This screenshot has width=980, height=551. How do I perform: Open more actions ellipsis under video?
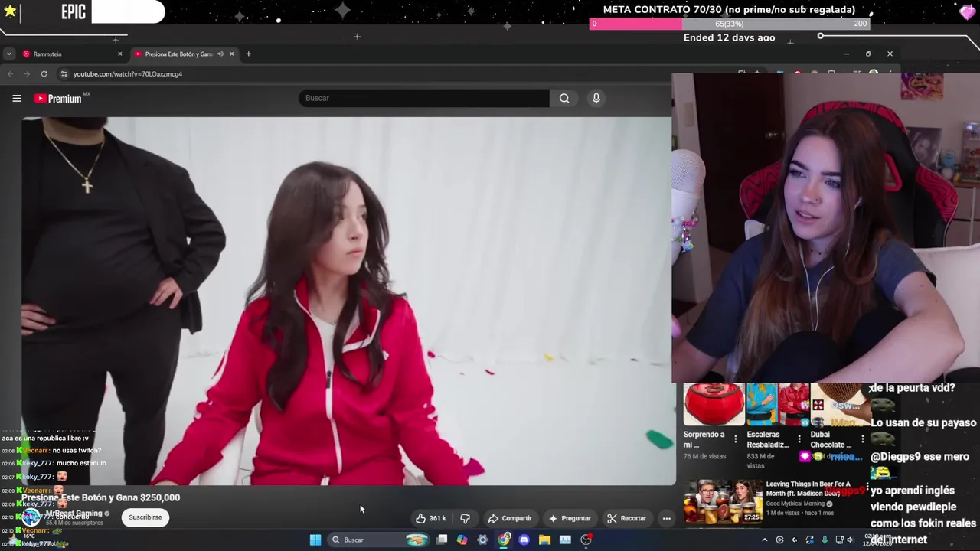pos(666,518)
